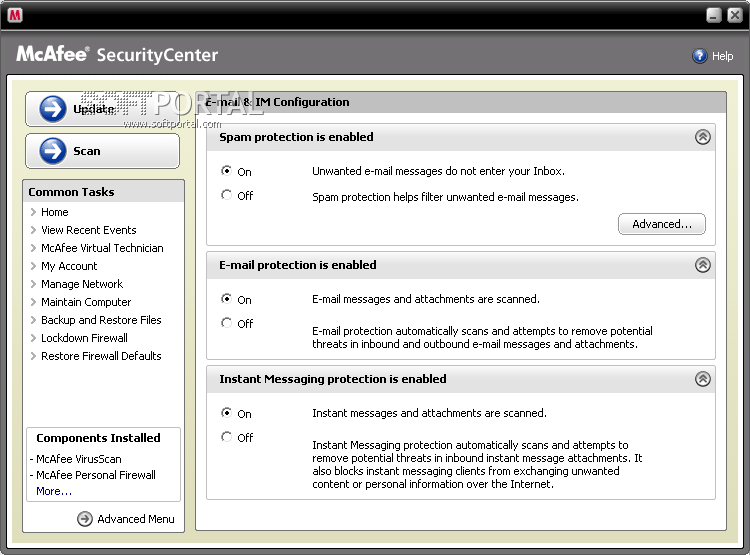Turn On E-mail protection radio
The width and height of the screenshot is (750, 555).
(x=226, y=299)
